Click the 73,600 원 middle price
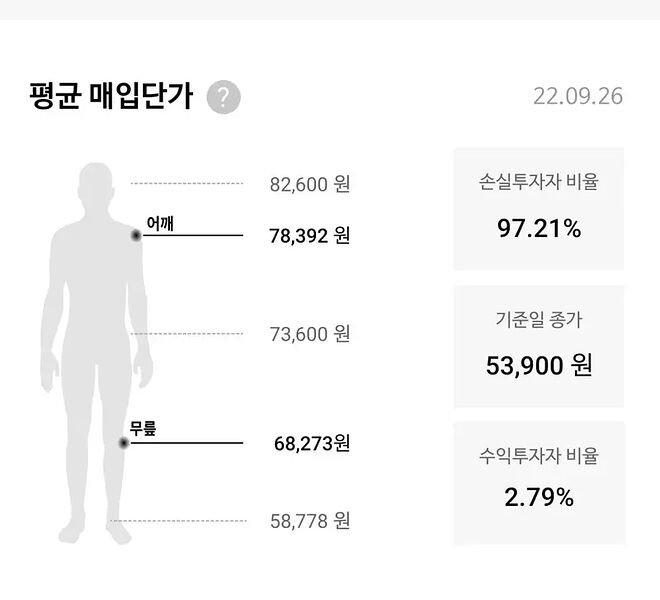 point(309,334)
